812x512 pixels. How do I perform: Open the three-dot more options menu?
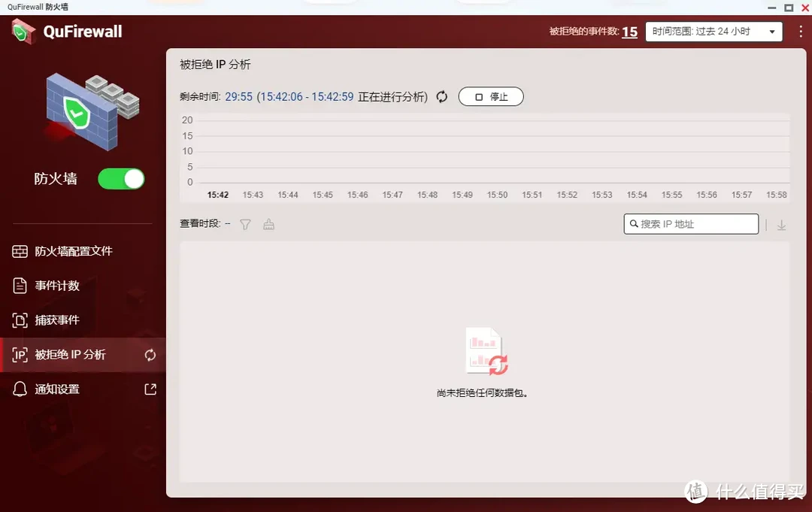[x=801, y=32]
